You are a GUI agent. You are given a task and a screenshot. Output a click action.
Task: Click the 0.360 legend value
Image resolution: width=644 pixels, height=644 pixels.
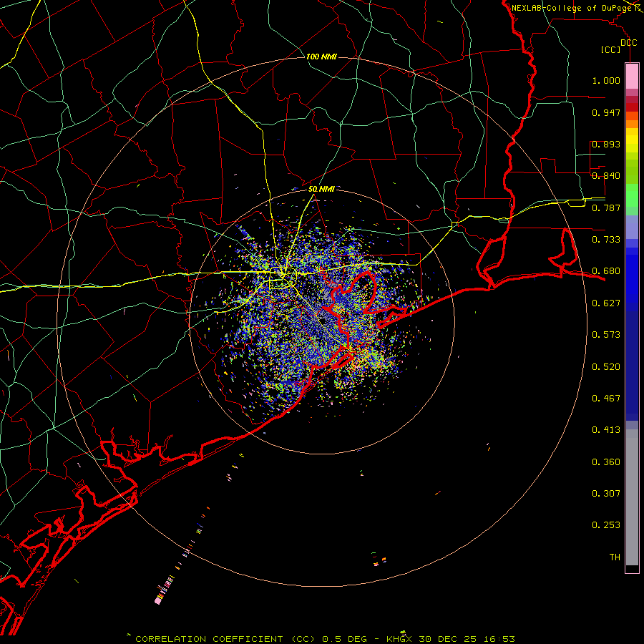pyautogui.click(x=606, y=462)
